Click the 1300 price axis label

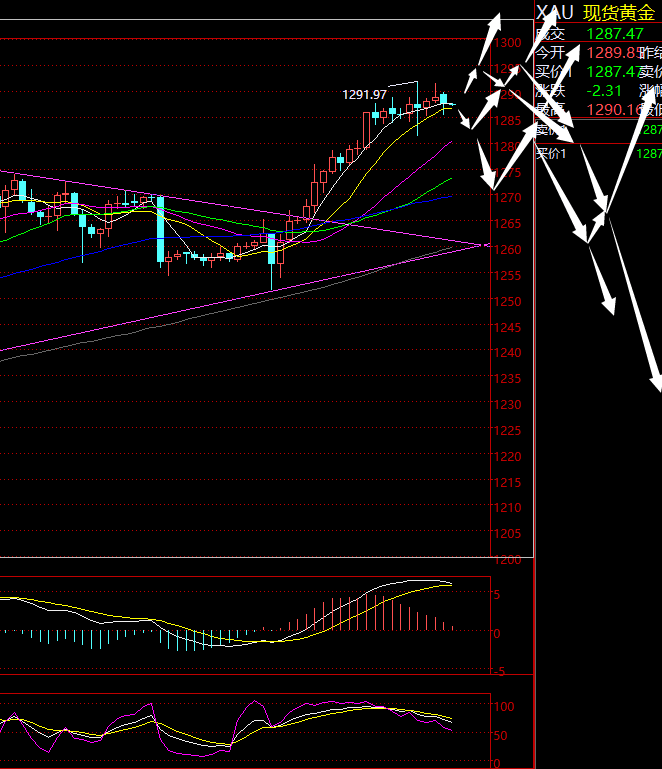[508, 43]
